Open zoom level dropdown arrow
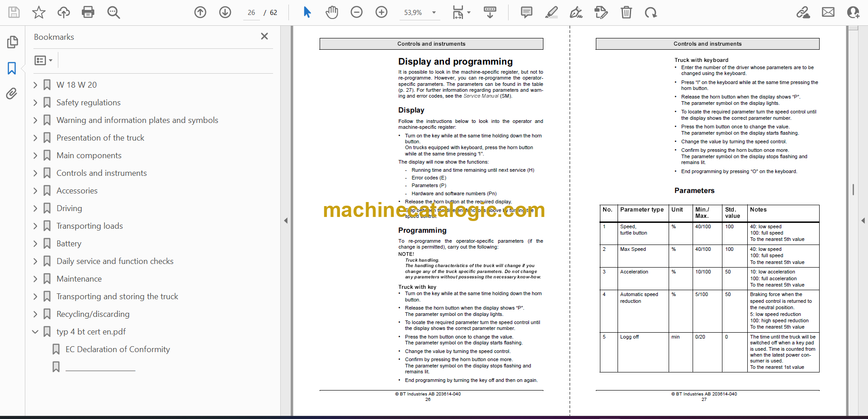The height and width of the screenshot is (419, 868). [434, 13]
